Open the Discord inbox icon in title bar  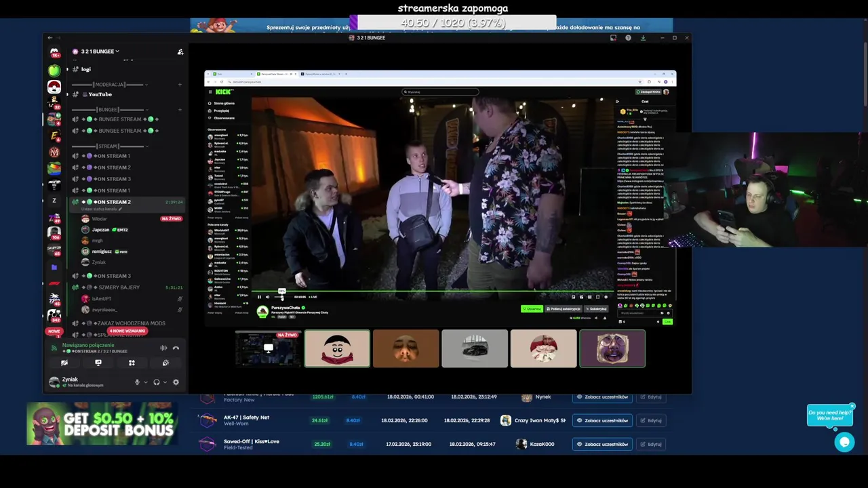(x=613, y=38)
